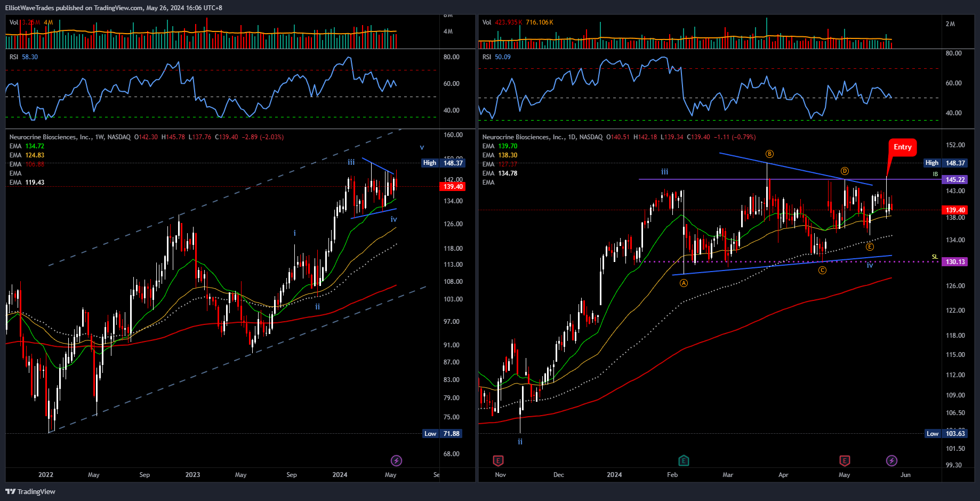
Task: Click the EMA 138.30 legend entry
Action: coord(500,155)
